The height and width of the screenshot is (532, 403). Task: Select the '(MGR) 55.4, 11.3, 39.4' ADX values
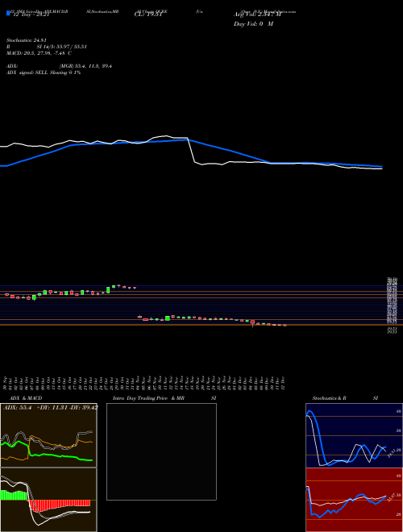point(85,66)
